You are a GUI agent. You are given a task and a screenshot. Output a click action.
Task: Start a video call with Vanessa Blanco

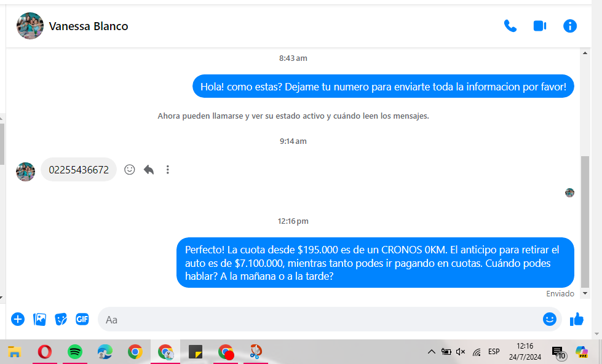coord(540,26)
